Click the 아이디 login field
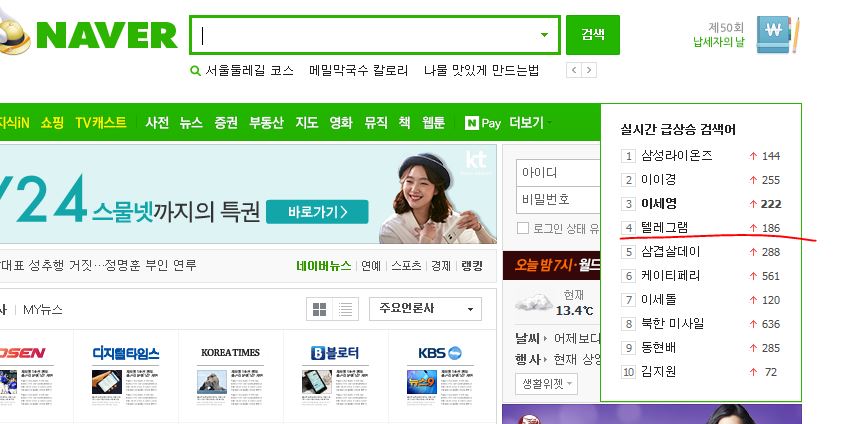Viewport: 867px width, 424px height. pos(558,173)
